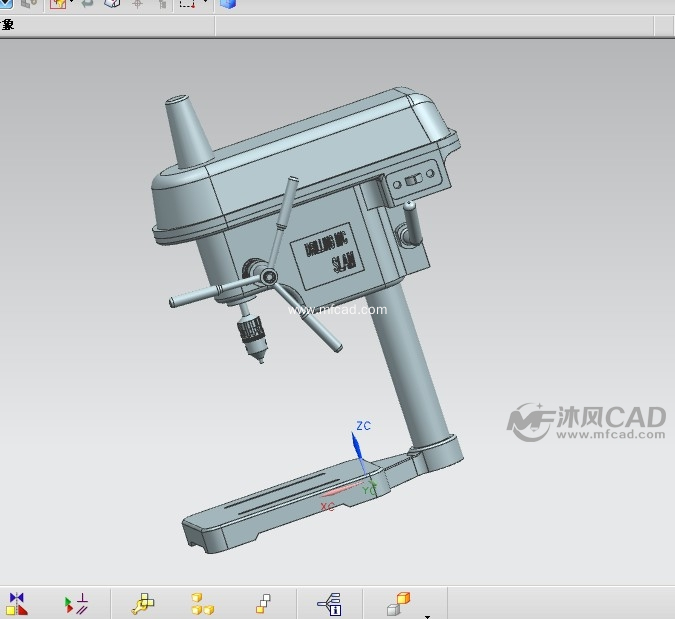Click the XC axis label on coordinate triad
Image resolution: width=675 pixels, height=619 pixels.
click(327, 507)
